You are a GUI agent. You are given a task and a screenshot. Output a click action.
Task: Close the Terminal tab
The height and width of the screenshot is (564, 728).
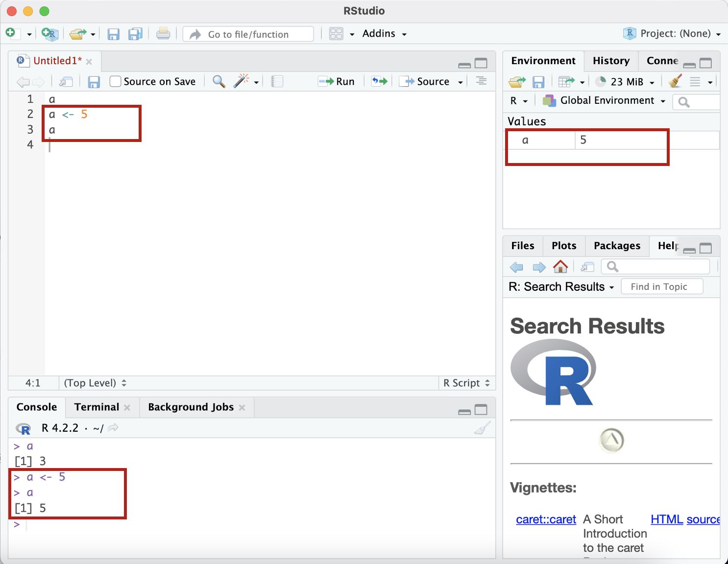tap(127, 408)
